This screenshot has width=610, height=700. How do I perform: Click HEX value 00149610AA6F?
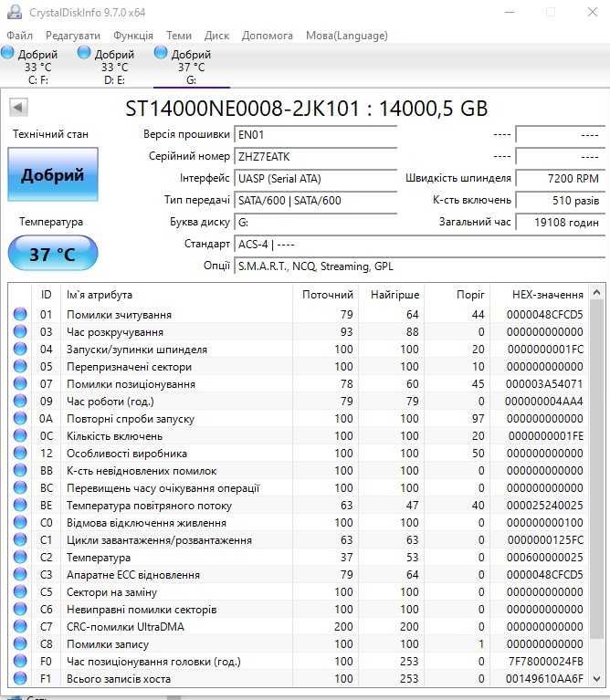click(544, 679)
